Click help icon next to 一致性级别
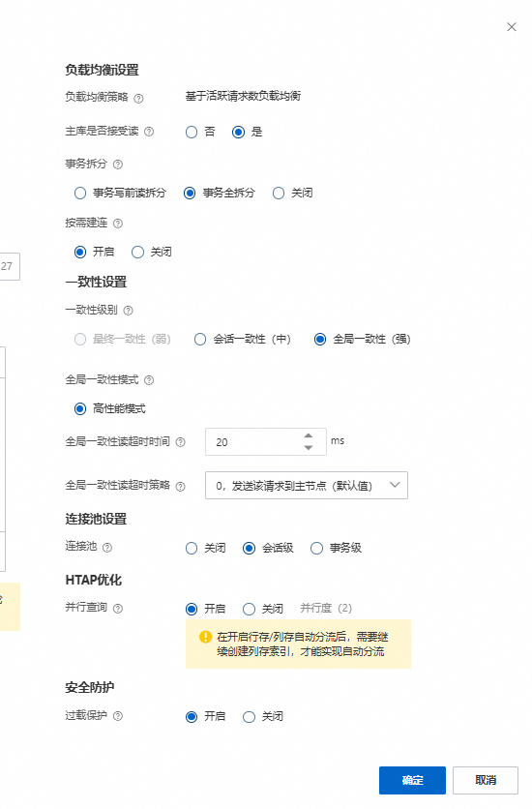Viewport: 532px width, 809px height. point(129,310)
